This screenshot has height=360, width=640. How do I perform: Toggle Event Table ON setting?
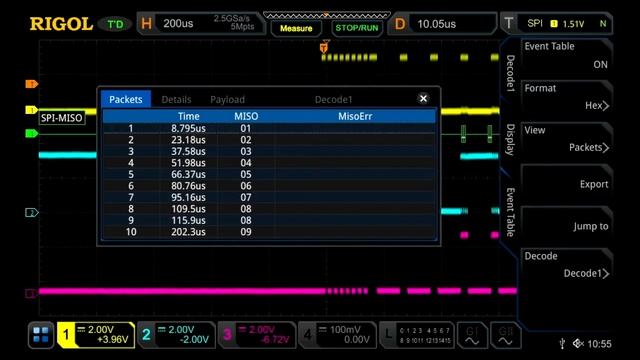coord(566,56)
